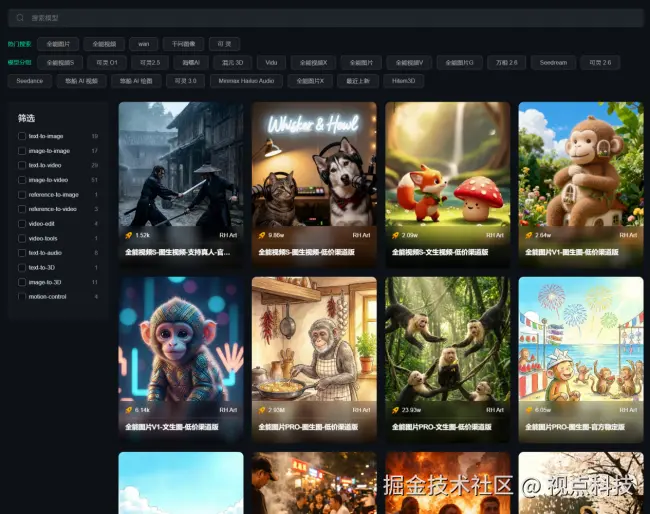Open the husky and cat podcast thumbnail
The image size is (650, 514).
pyautogui.click(x=314, y=165)
